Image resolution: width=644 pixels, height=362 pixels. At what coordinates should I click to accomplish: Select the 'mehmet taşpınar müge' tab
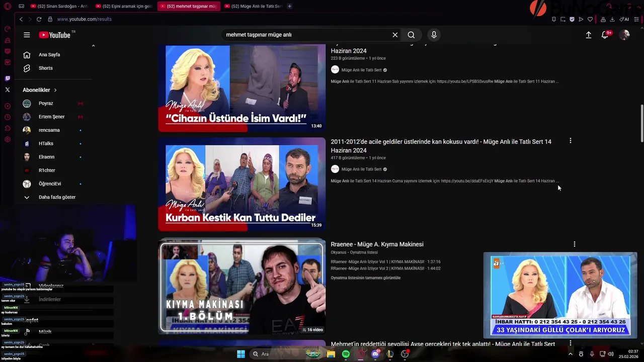click(188, 6)
